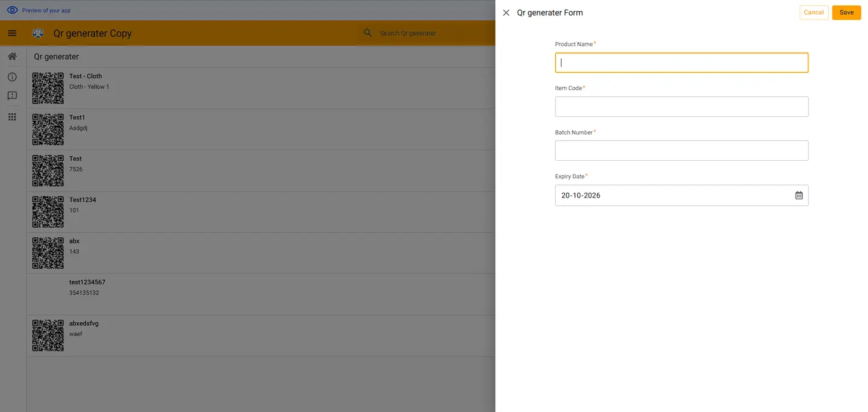
Task: Open the QR code for Test1234
Action: [x=48, y=211]
